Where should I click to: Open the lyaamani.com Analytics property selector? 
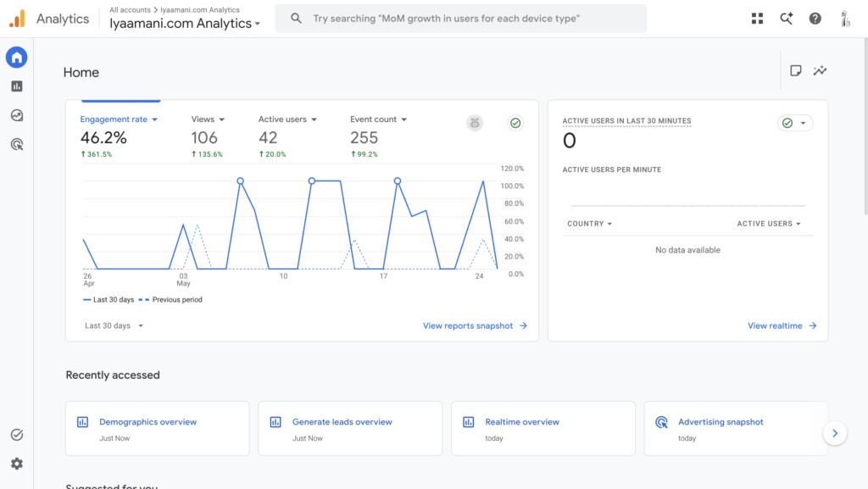[x=185, y=23]
